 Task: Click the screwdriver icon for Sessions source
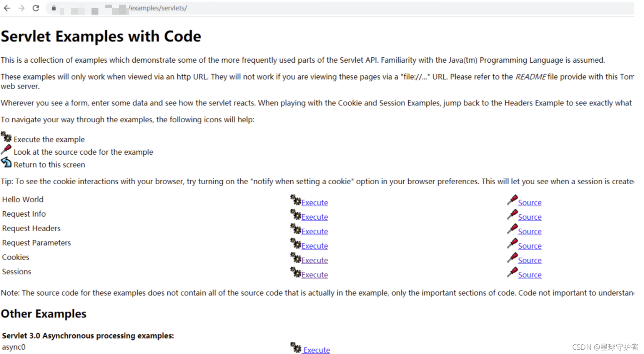[x=513, y=272]
